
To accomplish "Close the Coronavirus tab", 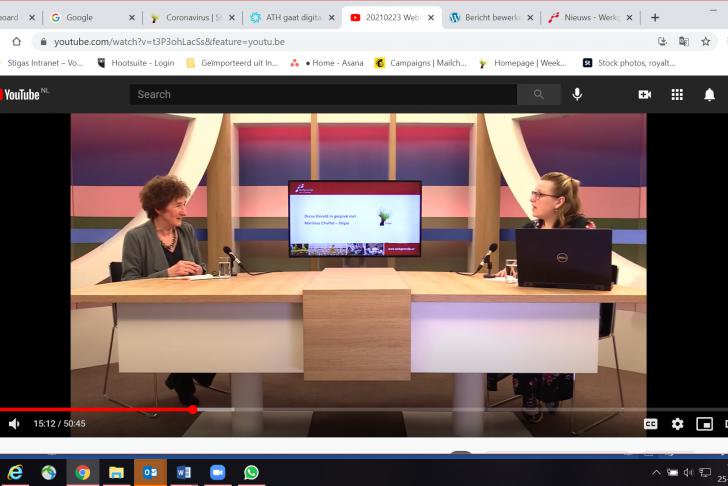I will [232, 18].
